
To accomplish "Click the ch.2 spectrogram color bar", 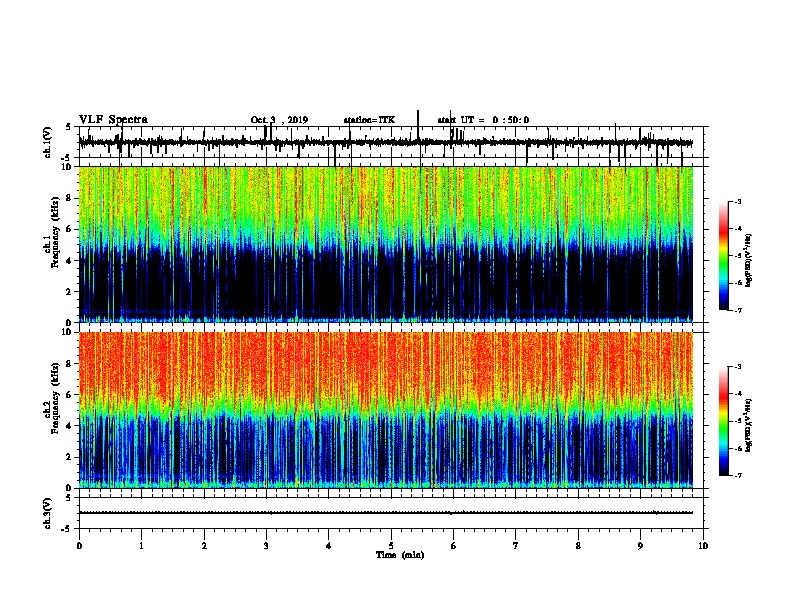I will click(723, 421).
